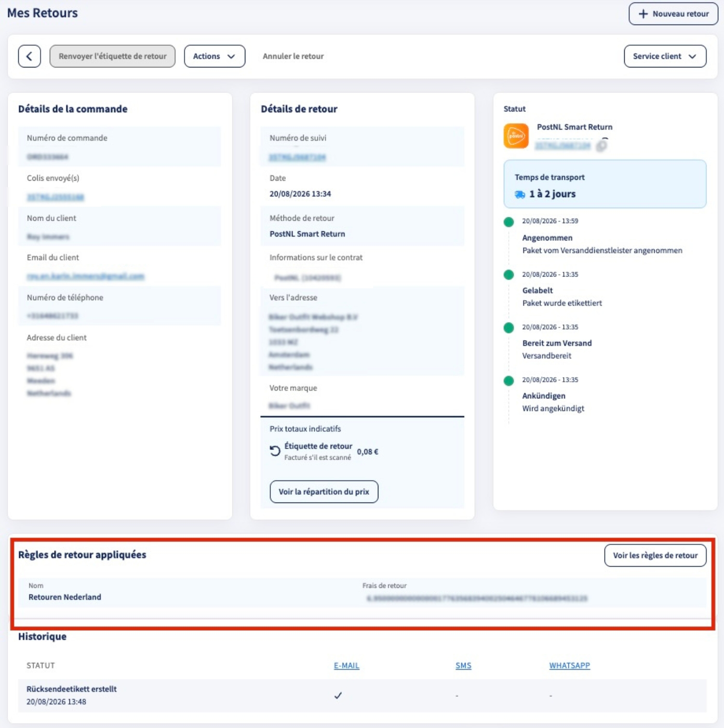
Task: Open the Service client dropdown
Action: 665,56
